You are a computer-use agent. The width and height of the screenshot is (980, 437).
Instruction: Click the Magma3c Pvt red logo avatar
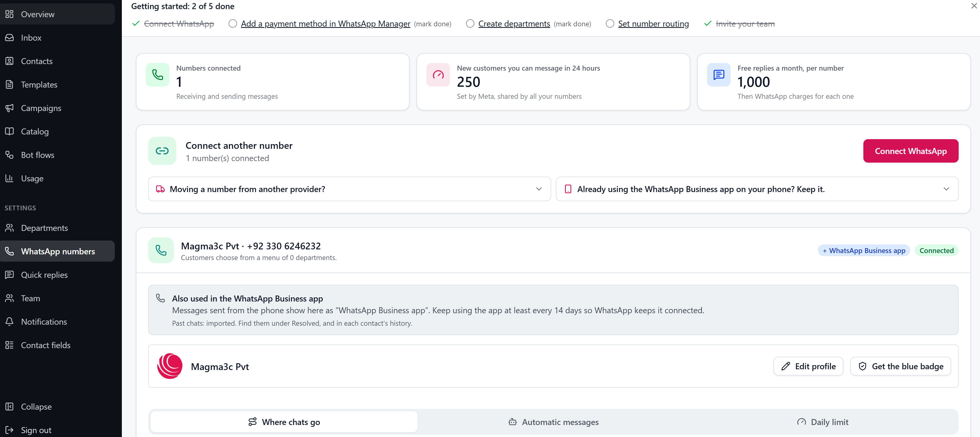170,366
